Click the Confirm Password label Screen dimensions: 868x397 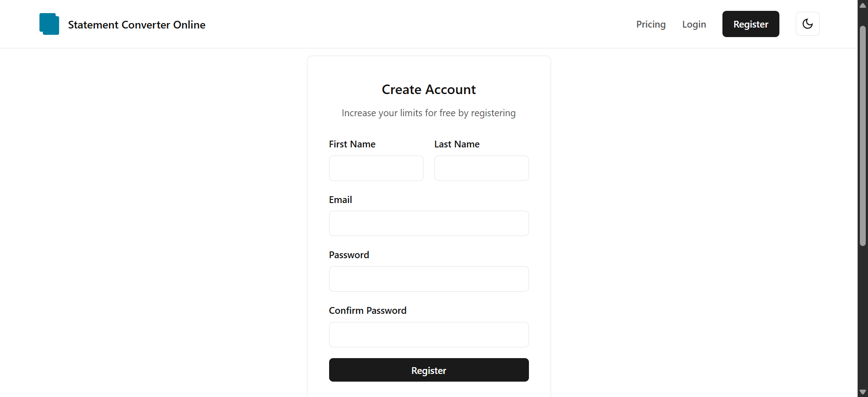coord(368,311)
